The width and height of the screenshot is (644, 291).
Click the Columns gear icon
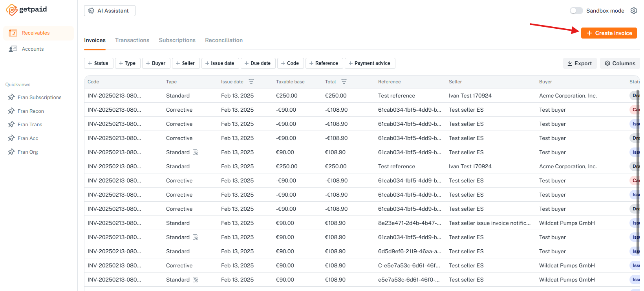607,63
